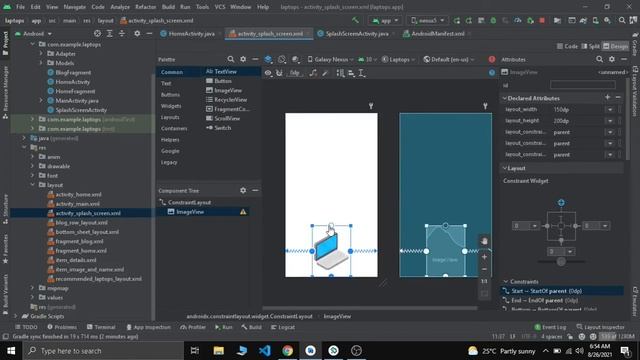The image size is (640, 360).
Task: Open layout_width 150dp dropdown arrow
Action: click(x=610, y=109)
